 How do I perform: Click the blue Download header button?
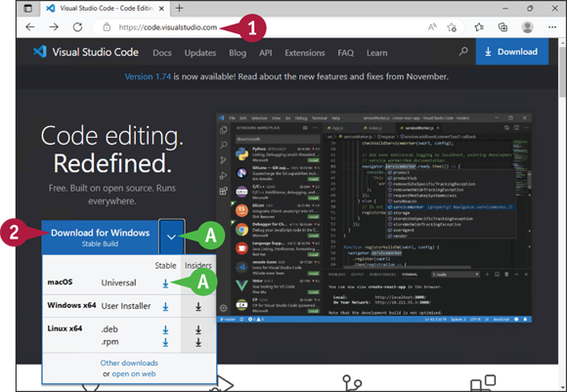point(511,52)
